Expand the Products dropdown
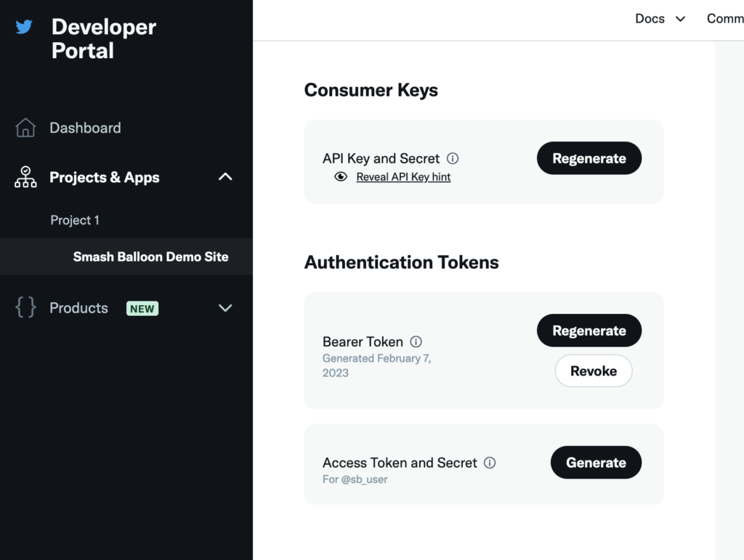 pyautogui.click(x=225, y=307)
